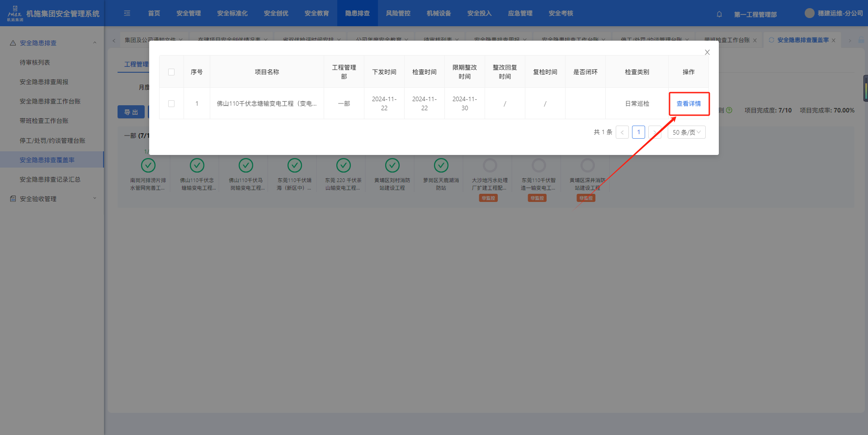The width and height of the screenshot is (868, 435).
Task: Click the notification bell icon
Action: 719,14
